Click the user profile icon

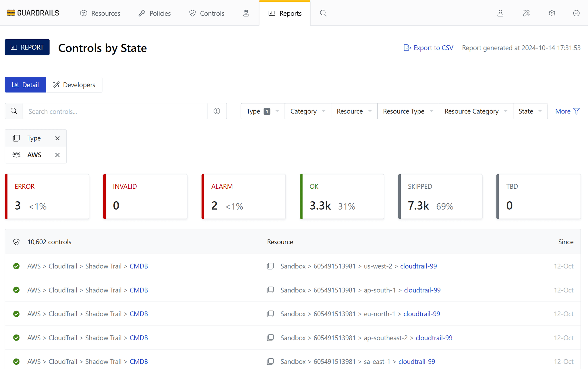(x=500, y=13)
